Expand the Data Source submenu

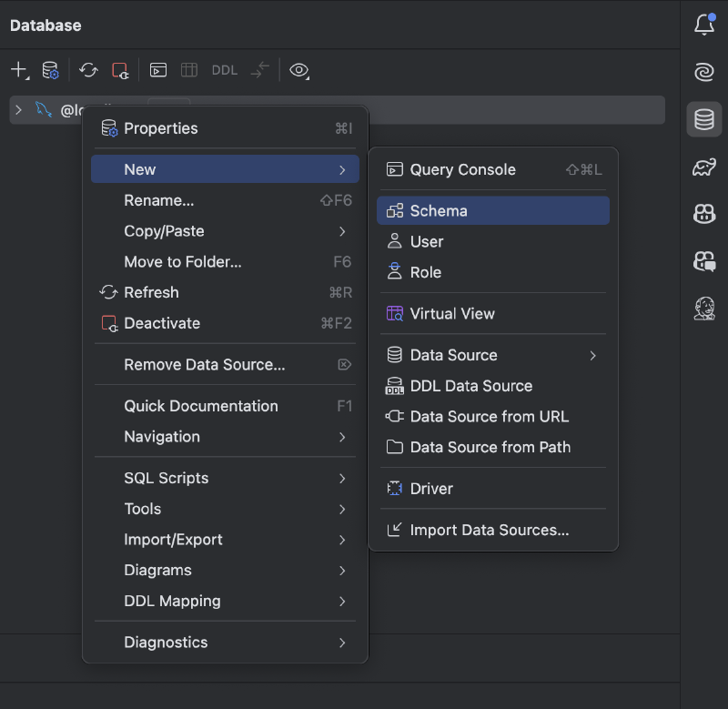(493, 355)
